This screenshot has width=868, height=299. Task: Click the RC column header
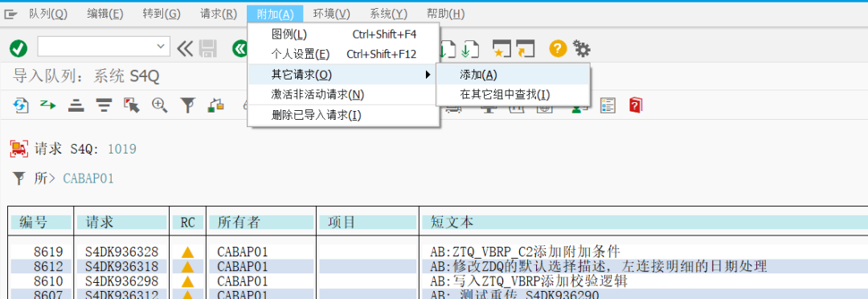click(188, 223)
